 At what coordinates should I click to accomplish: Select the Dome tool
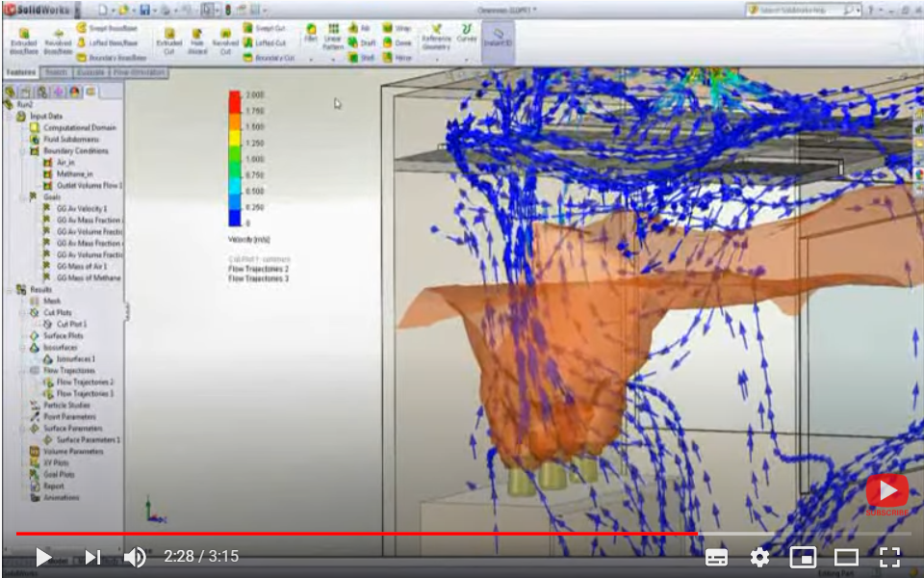point(397,42)
